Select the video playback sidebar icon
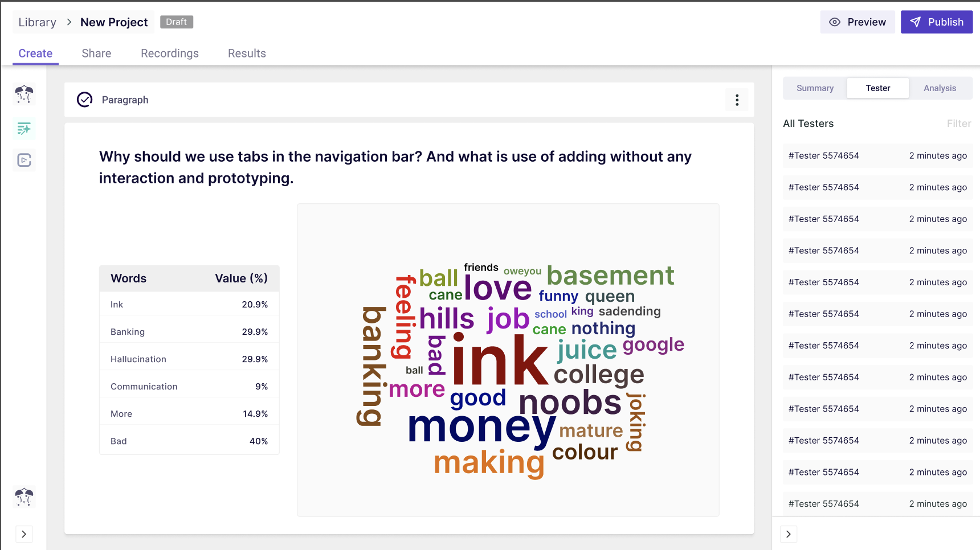The image size is (980, 550). [24, 161]
